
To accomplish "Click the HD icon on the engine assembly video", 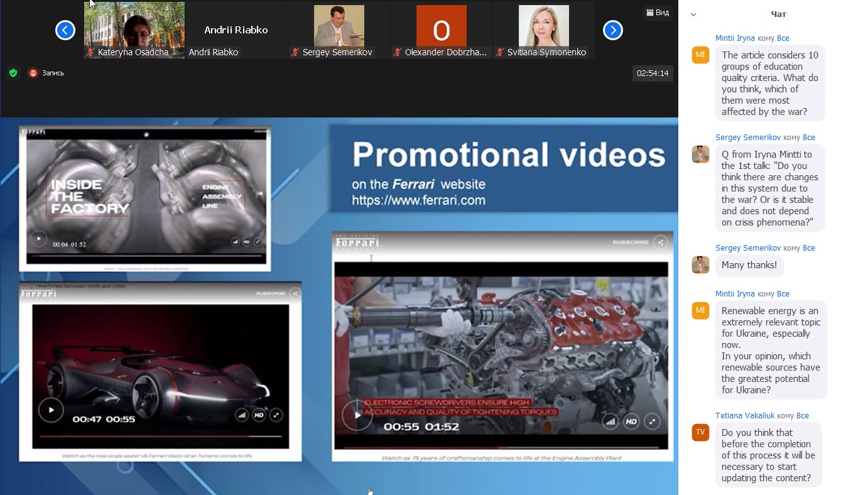I will (x=632, y=422).
